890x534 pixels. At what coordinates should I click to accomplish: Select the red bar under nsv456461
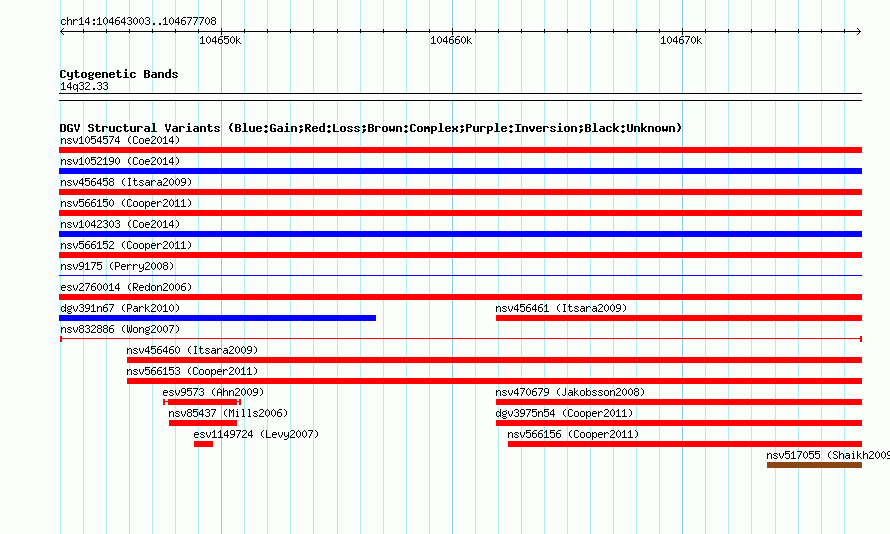pyautogui.click(x=679, y=318)
